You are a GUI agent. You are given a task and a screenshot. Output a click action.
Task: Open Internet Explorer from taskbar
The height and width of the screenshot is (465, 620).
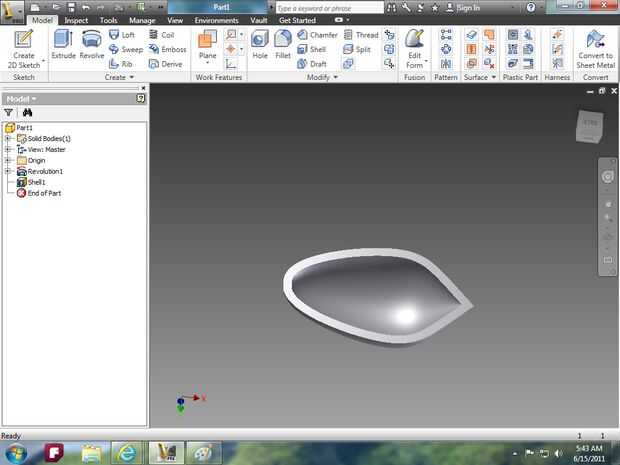(127, 453)
